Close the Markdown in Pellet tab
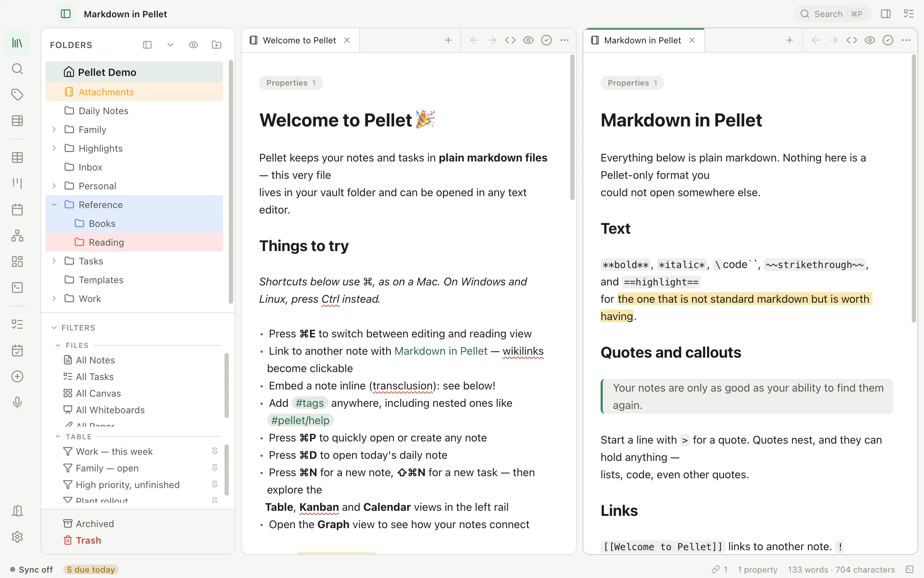 click(692, 40)
